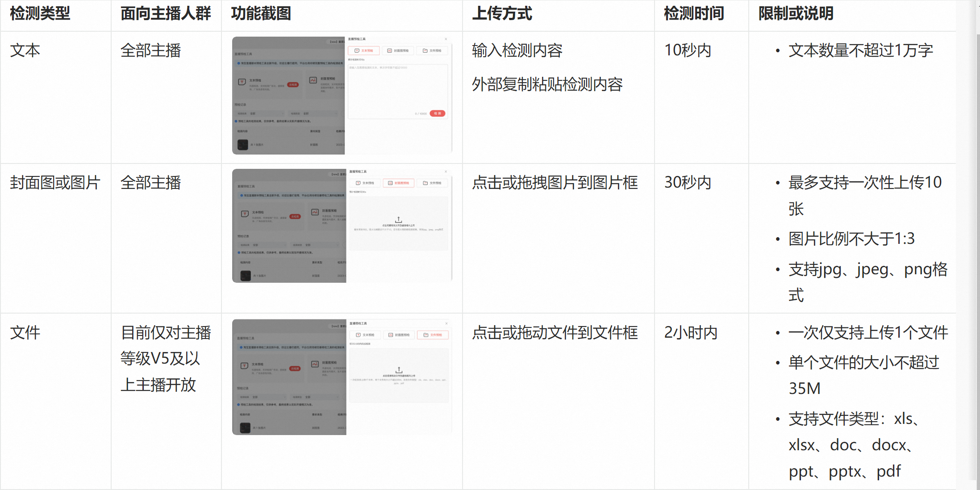Click the black record thumbnail in 文件 row screenshot

[x=245, y=427]
